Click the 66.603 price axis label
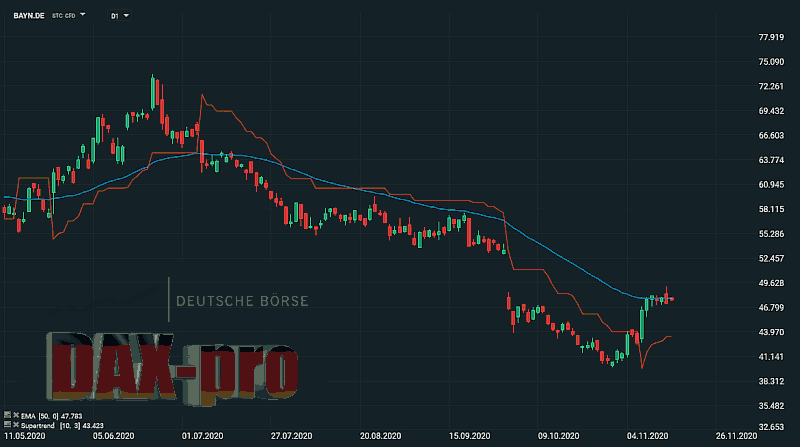The width and height of the screenshot is (800, 447). point(771,135)
